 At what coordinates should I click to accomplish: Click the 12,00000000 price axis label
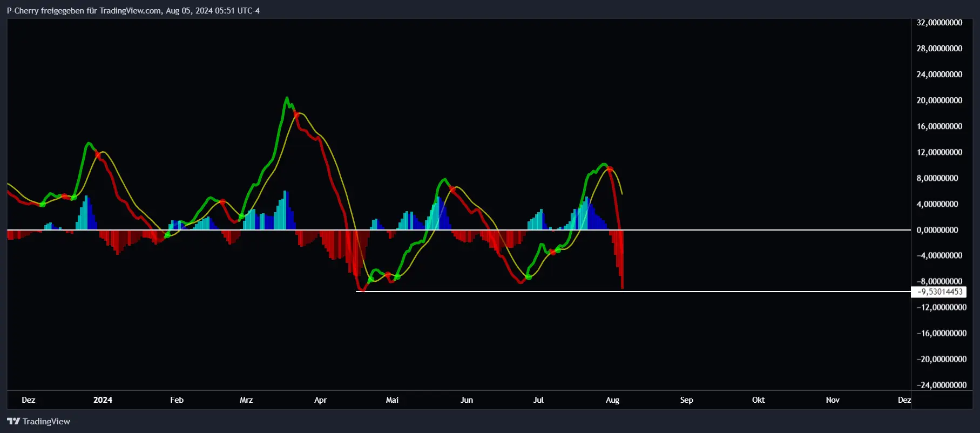(939, 152)
